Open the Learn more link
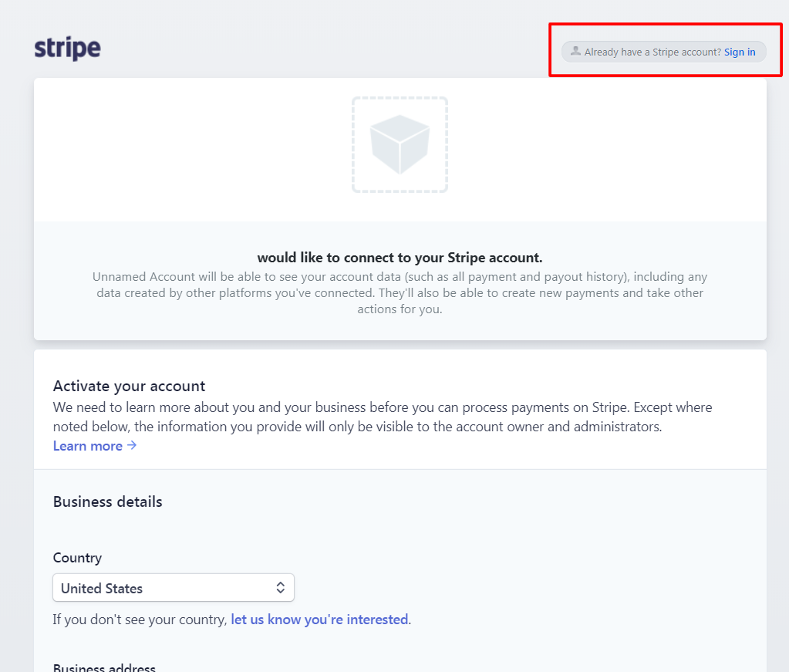This screenshot has height=672, width=789. coord(88,446)
